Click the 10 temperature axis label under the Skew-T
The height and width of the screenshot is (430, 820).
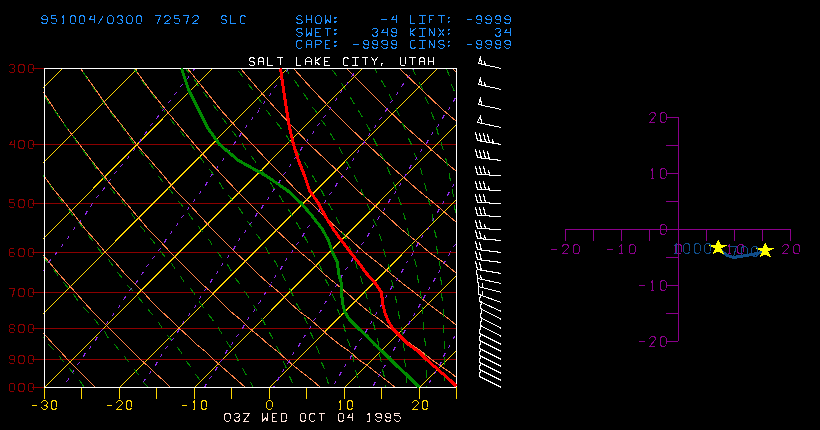click(x=345, y=404)
